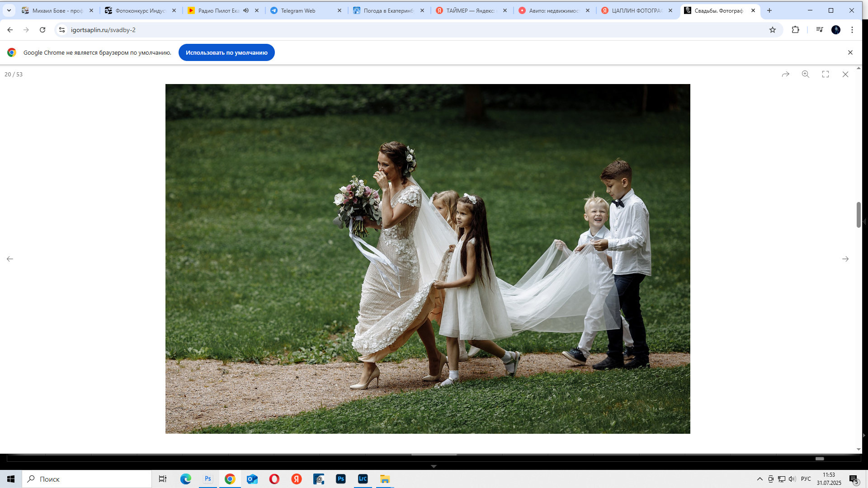The image size is (868, 488).
Task: Open Chrome extensions puzzle icon
Action: 796,30
